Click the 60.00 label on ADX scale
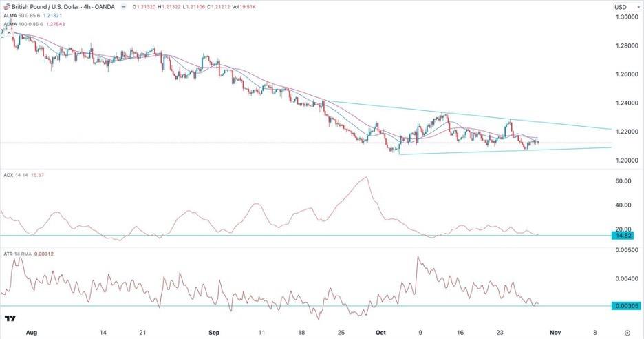 pyautogui.click(x=623, y=181)
